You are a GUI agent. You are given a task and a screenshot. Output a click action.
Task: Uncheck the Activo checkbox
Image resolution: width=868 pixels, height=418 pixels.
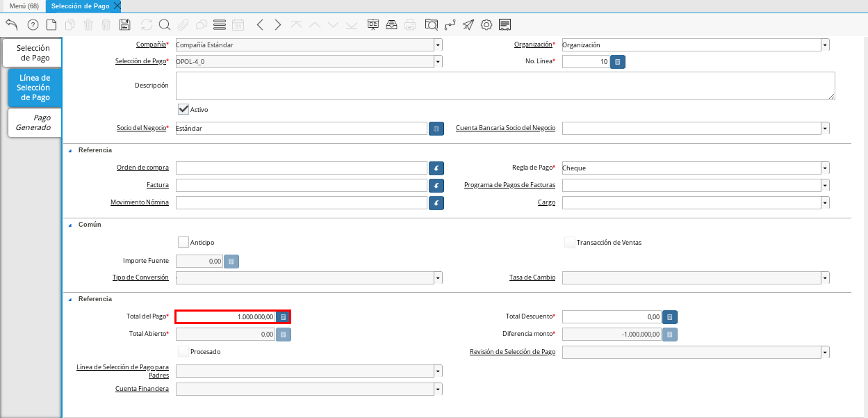(183, 109)
